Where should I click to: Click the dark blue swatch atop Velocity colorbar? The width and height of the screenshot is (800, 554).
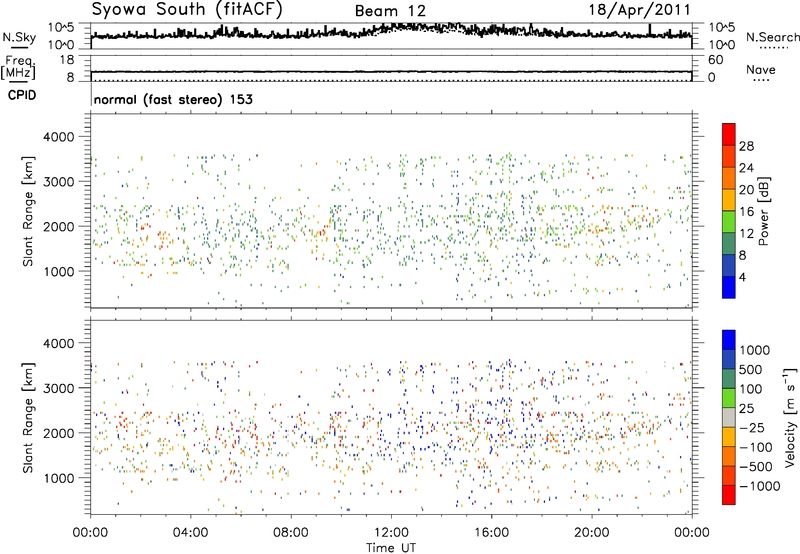pos(729,340)
